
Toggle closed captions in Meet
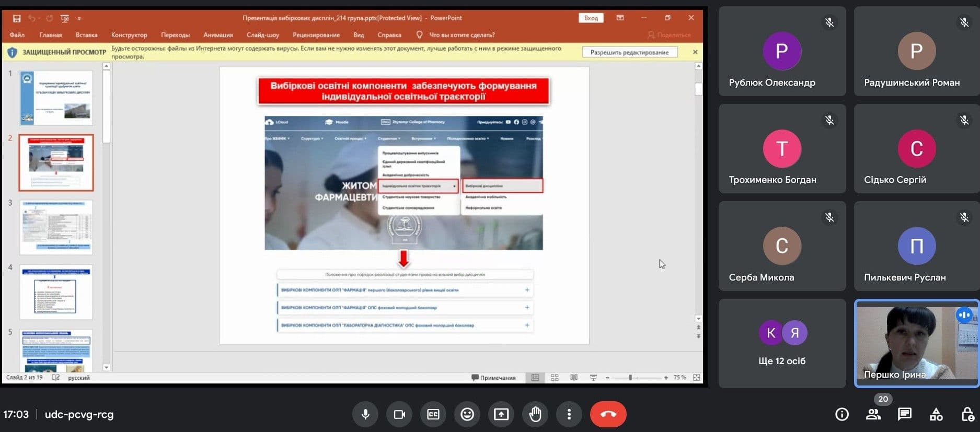click(433, 414)
